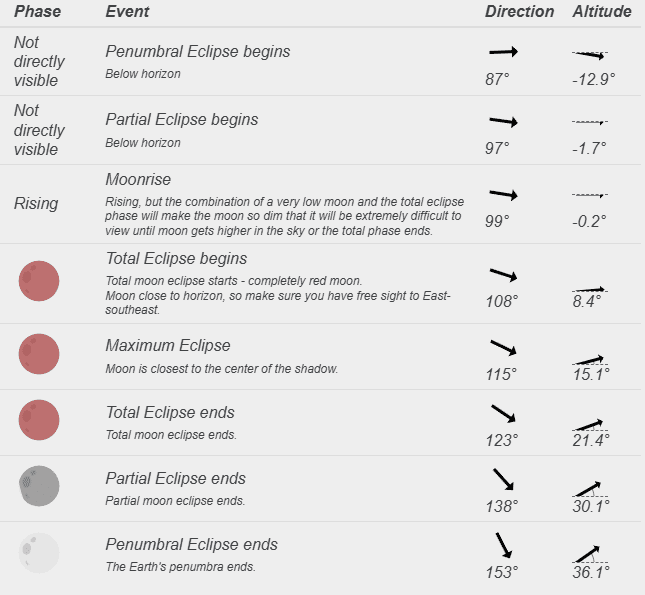Click the Penumbral Eclipse begins event title
This screenshot has width=645, height=595.
point(198,51)
